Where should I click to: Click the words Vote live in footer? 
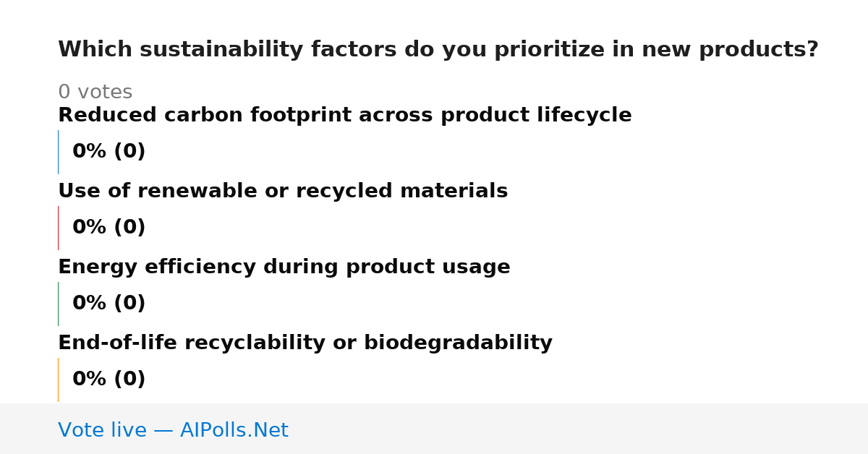coord(102,430)
